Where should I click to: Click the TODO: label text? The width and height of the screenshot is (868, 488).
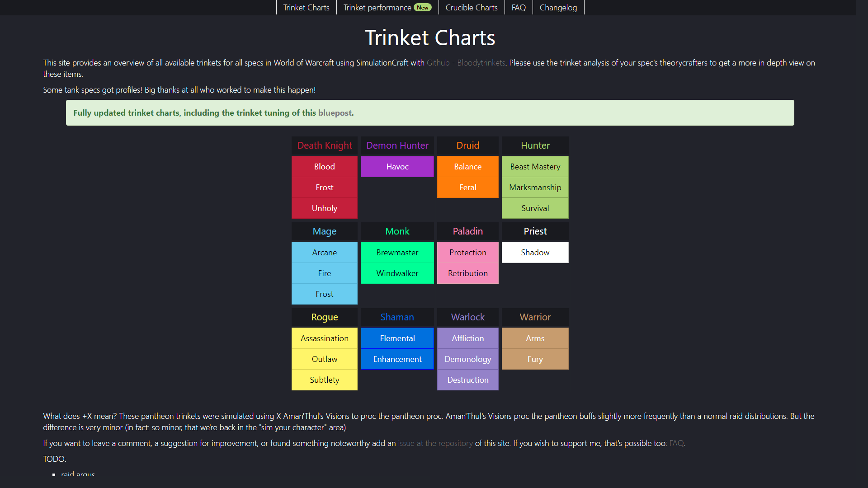click(55, 459)
